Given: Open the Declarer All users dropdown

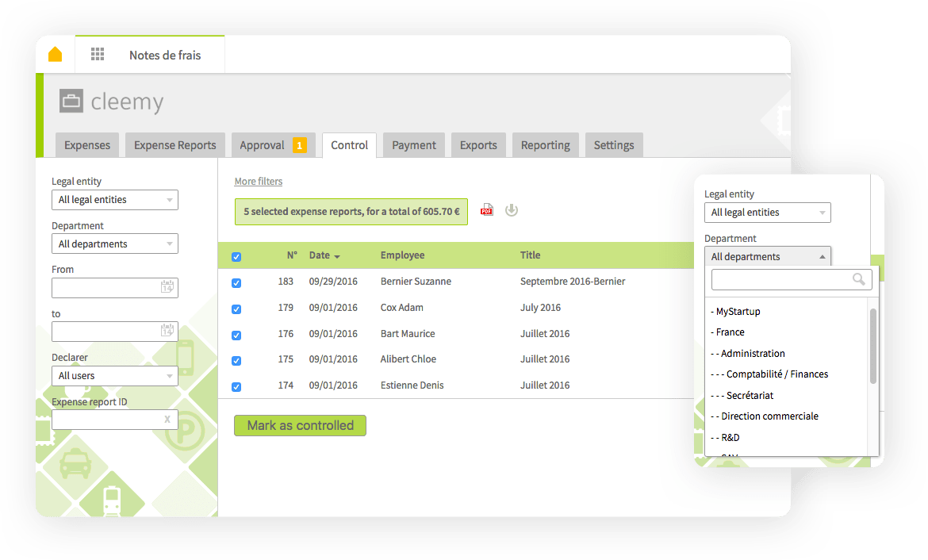Looking at the screenshot, I should click(x=115, y=376).
